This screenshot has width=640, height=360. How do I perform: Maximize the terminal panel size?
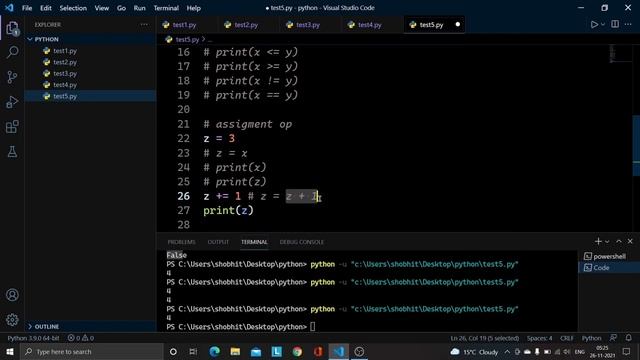tap(619, 242)
